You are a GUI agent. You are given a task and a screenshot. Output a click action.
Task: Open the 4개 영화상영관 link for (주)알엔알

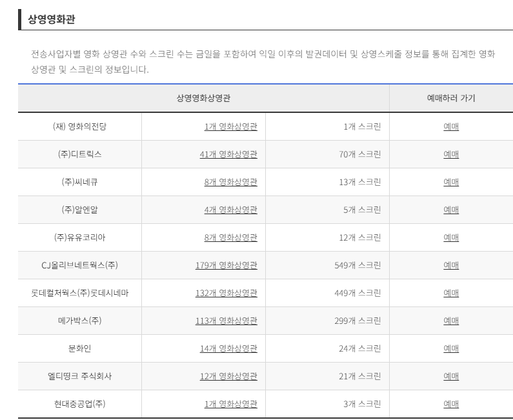coord(230,210)
